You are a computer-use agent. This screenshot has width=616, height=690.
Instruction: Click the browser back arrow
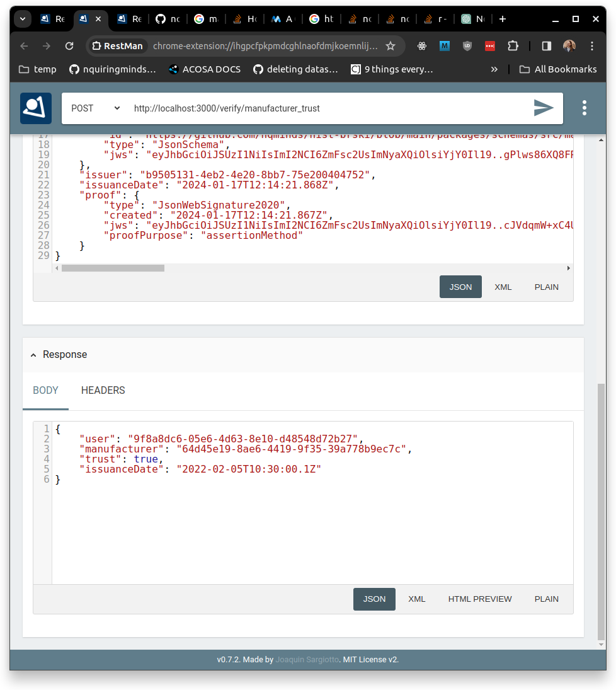point(24,46)
